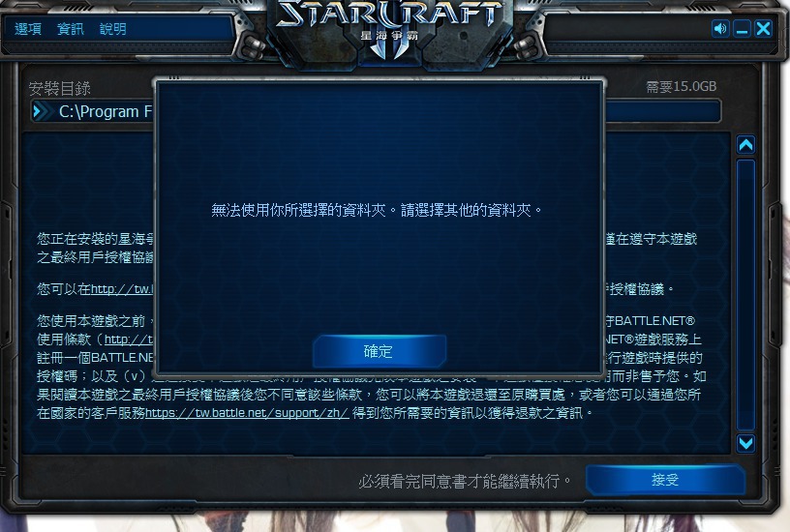This screenshot has width=790, height=532.
Task: Click the C:\Program install directory field
Action: coord(376,111)
